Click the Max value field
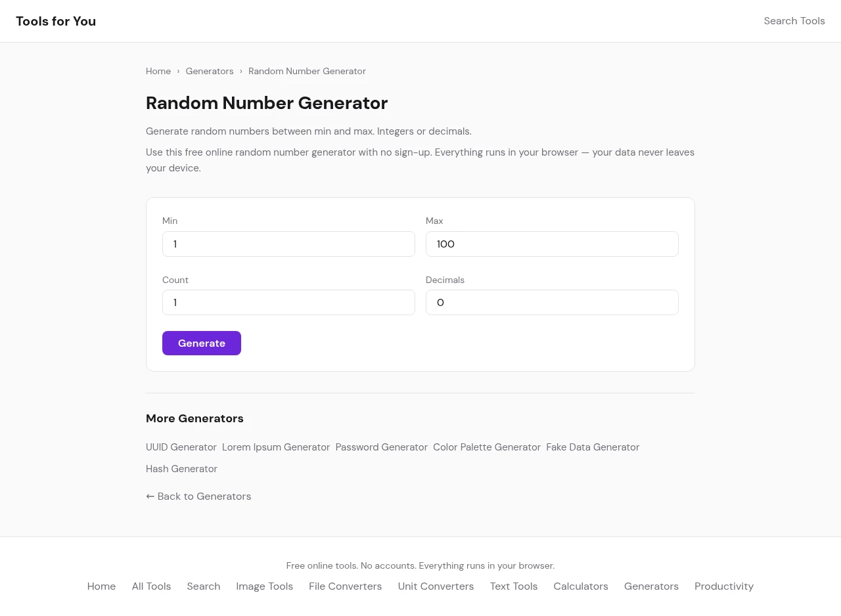The image size is (841, 616). [552, 244]
